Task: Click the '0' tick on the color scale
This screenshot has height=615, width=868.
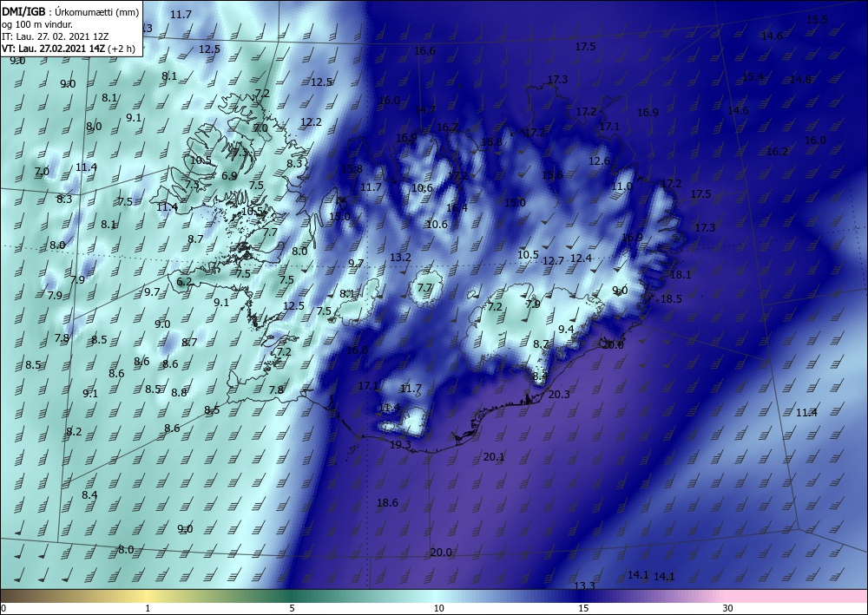Action: (x=3, y=608)
